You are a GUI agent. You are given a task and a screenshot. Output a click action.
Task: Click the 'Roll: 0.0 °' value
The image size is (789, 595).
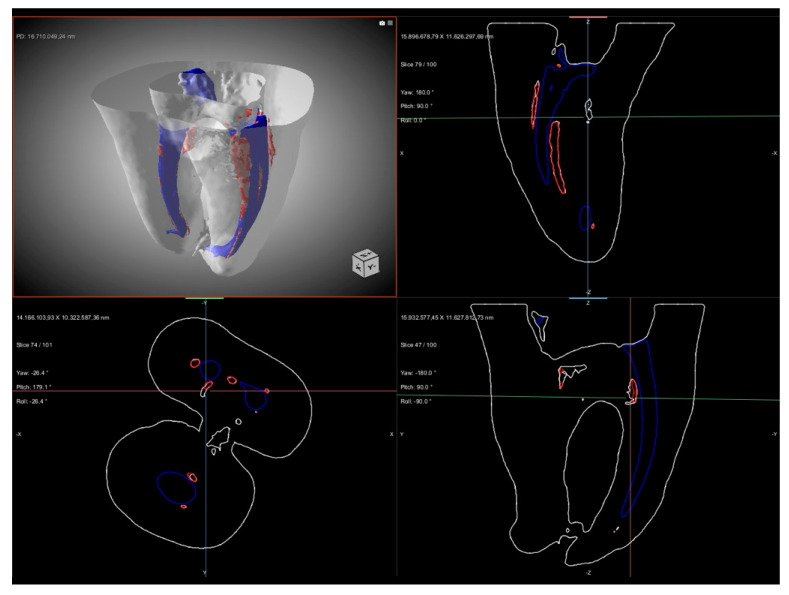[413, 120]
